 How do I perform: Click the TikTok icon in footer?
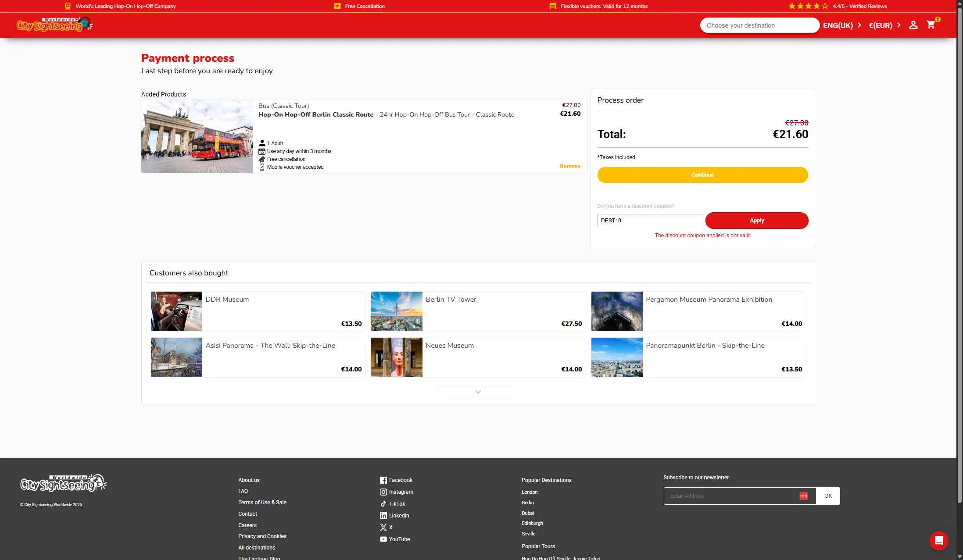pyautogui.click(x=383, y=504)
